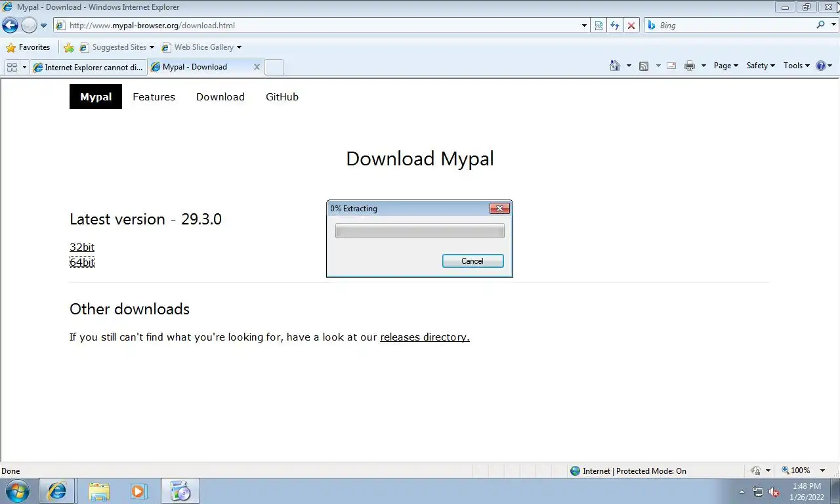840x504 pixels.
Task: Print the page with printer icon
Action: (x=690, y=66)
